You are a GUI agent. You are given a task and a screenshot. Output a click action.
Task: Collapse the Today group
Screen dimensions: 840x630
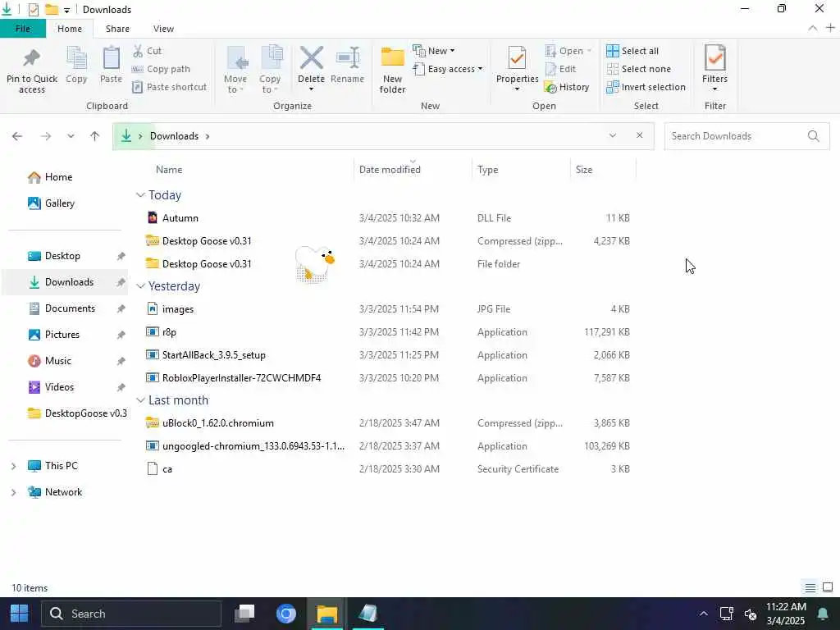[140, 195]
